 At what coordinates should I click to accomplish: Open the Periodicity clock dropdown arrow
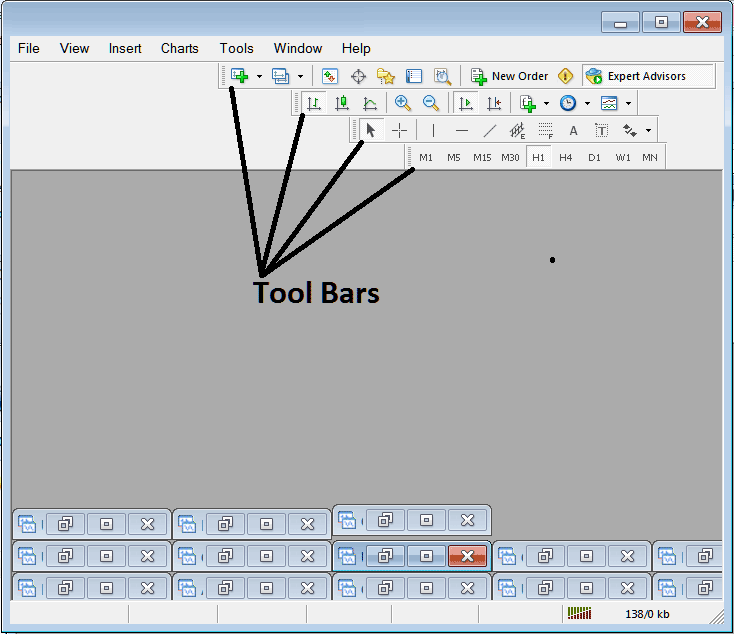[587, 103]
